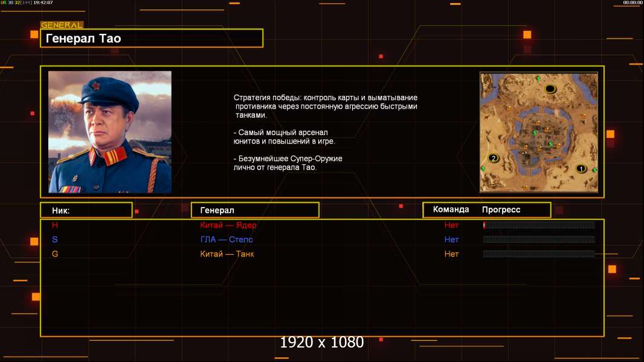Click the "Стратегия победы" description paragraph
Image resolution: width=644 pixels, height=362 pixels.
[325, 106]
